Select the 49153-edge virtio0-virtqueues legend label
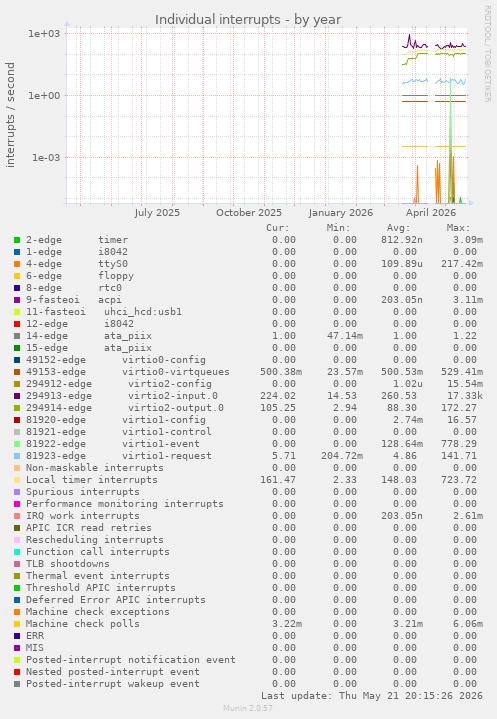497x719 pixels. [x=127, y=372]
